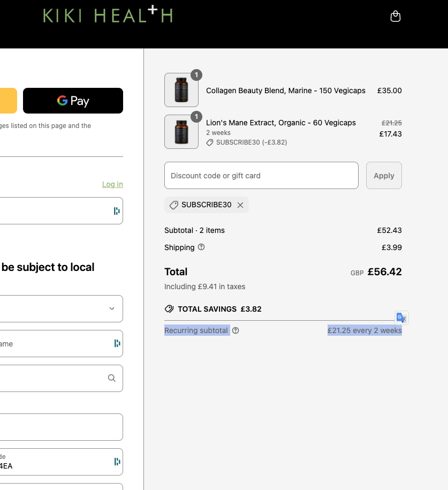This screenshot has width=448, height=490.
Task: Click the Google Translate floating icon
Action: click(x=401, y=318)
